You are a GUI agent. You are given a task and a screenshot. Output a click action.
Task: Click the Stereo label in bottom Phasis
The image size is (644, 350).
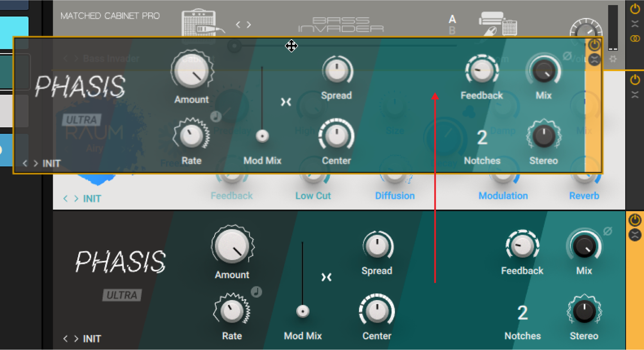[x=584, y=336]
